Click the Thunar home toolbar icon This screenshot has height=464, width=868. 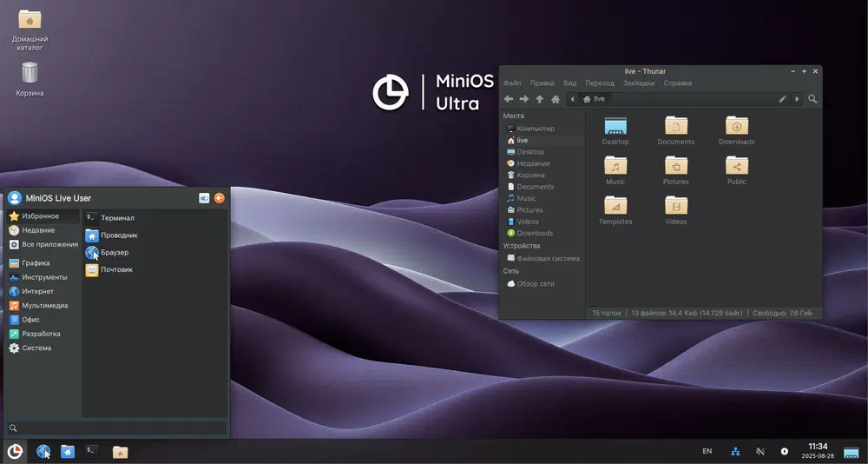point(556,99)
